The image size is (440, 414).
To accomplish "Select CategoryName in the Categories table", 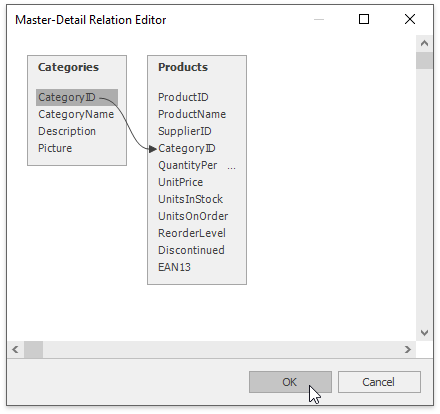I will [x=76, y=114].
